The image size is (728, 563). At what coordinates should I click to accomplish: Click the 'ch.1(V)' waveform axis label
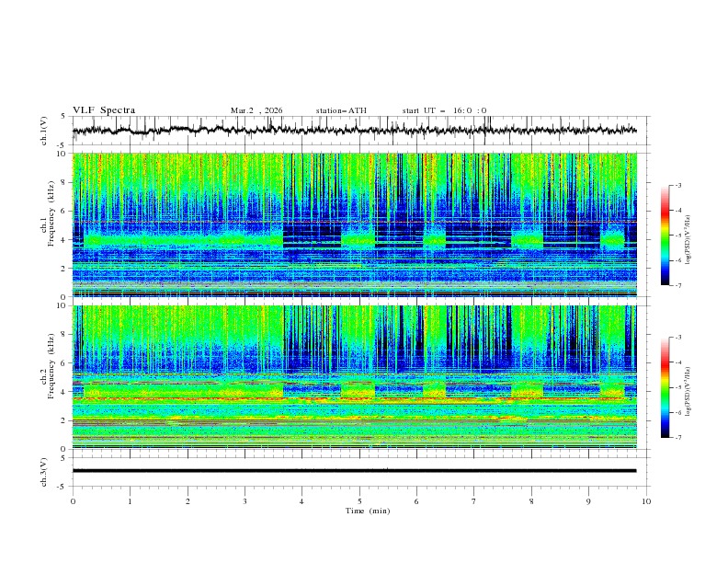click(x=44, y=131)
